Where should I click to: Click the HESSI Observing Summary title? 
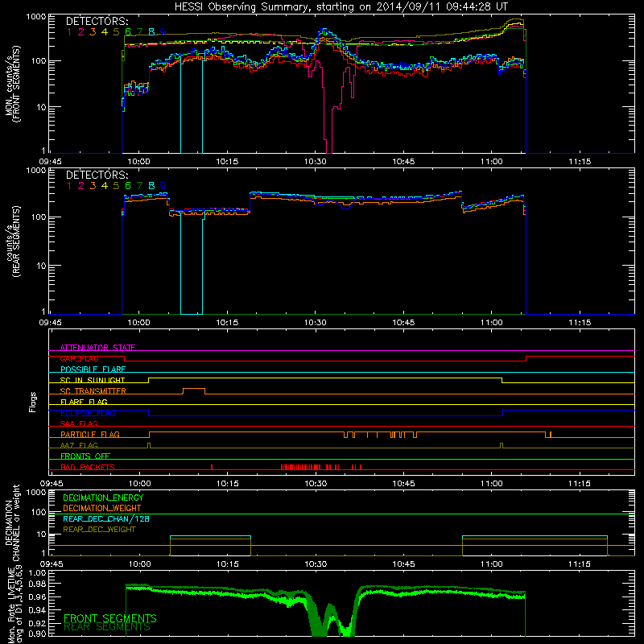(341, 7)
